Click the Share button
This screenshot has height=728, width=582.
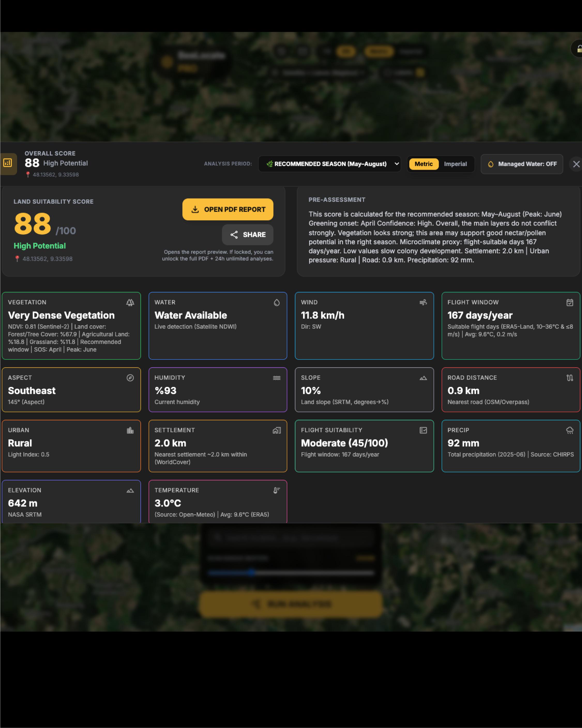click(248, 235)
